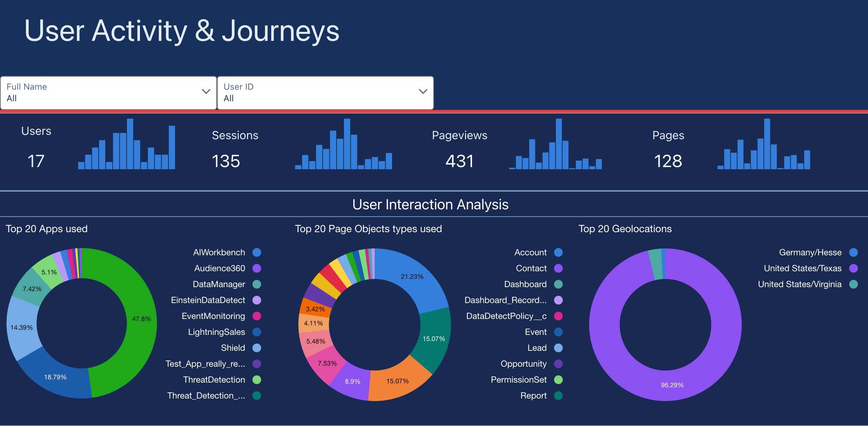Click the Pageviews count value 431
Image resolution: width=868 pixels, height=426 pixels.
459,161
